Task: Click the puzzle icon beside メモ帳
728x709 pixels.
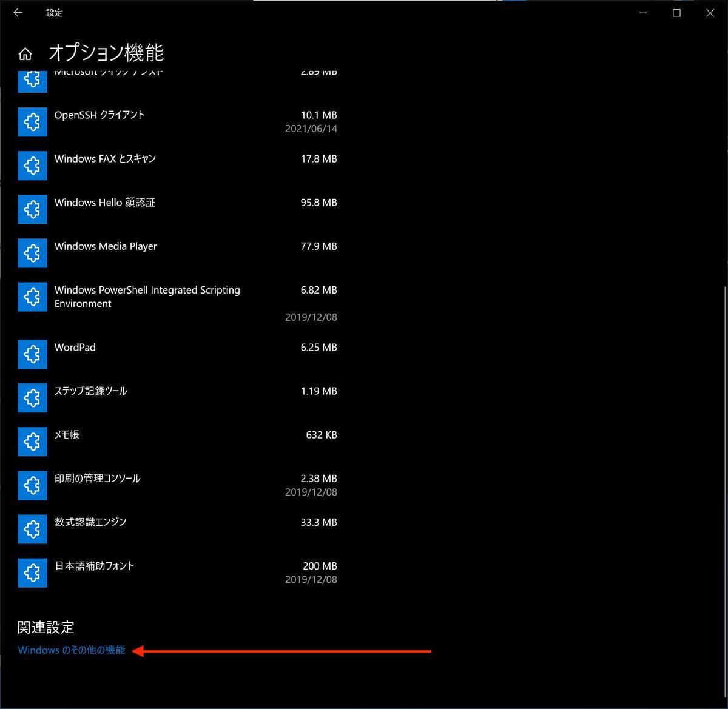Action: tap(33, 442)
